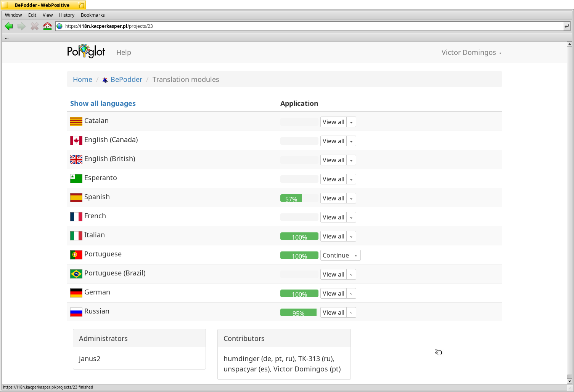Screen dimensions: 574x392
Task: Expand the English (Canada) View all dropdown arrow
Action: [x=351, y=141]
